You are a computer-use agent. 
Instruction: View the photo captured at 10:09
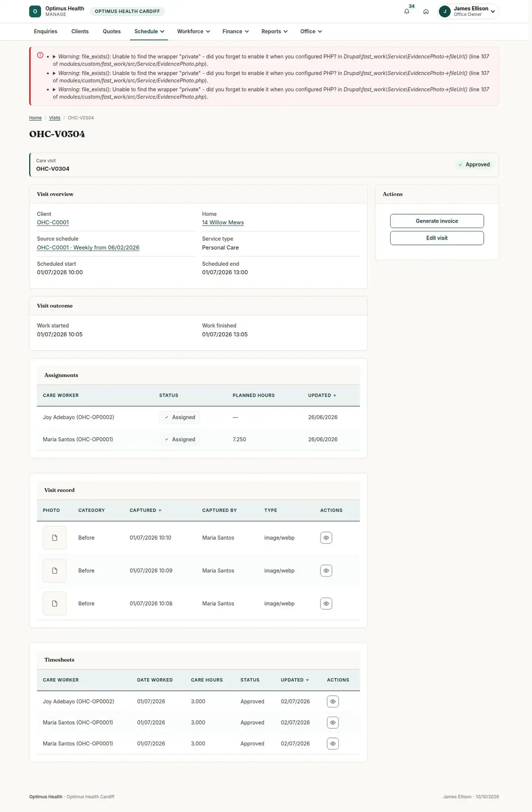[326, 571]
